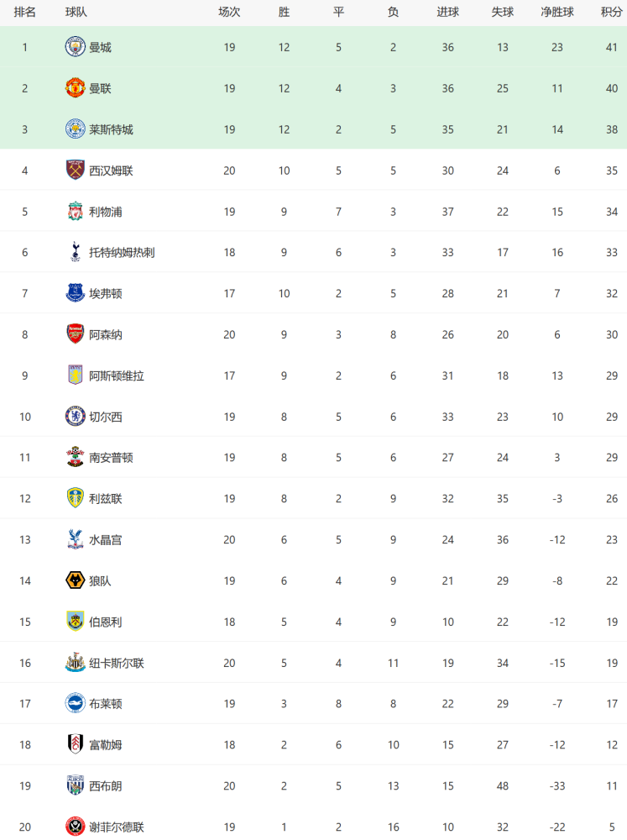Click the Newcastle United crest

pos(75,663)
